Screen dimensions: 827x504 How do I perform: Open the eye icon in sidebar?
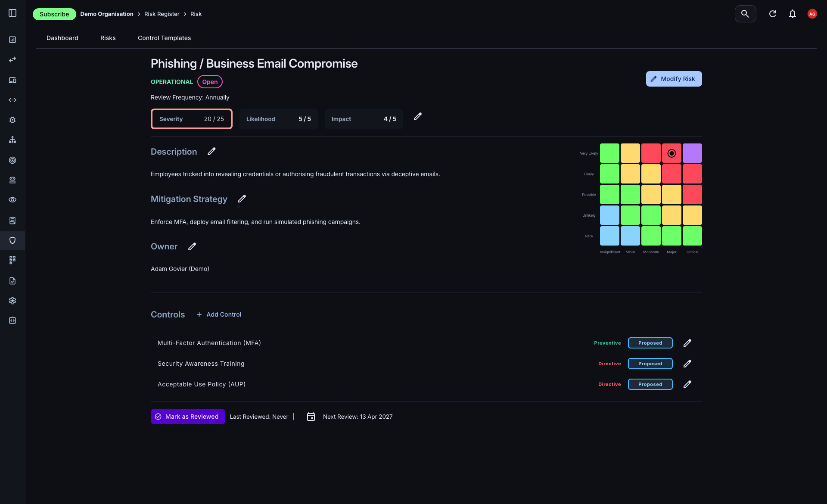coord(12,200)
